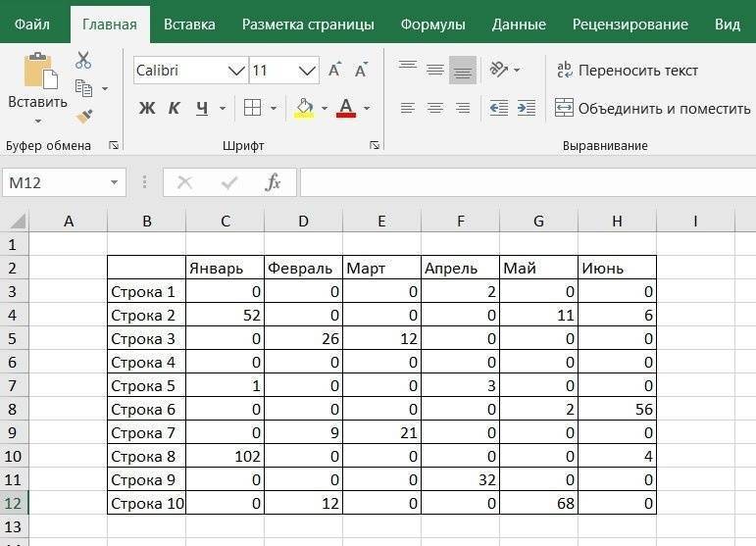Click in the formula bar input
Image resolution: width=756 pixels, height=546 pixels.
(x=528, y=182)
